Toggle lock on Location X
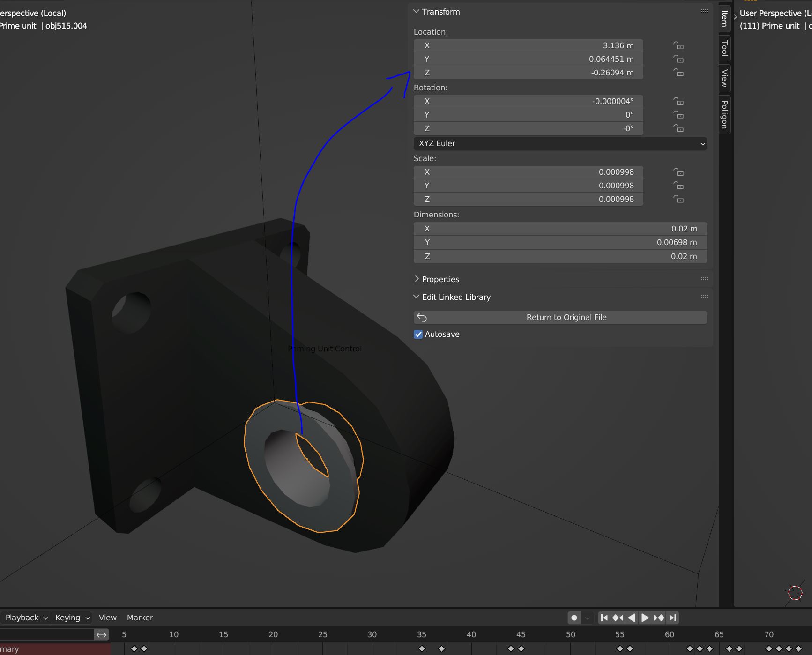 pyautogui.click(x=678, y=45)
